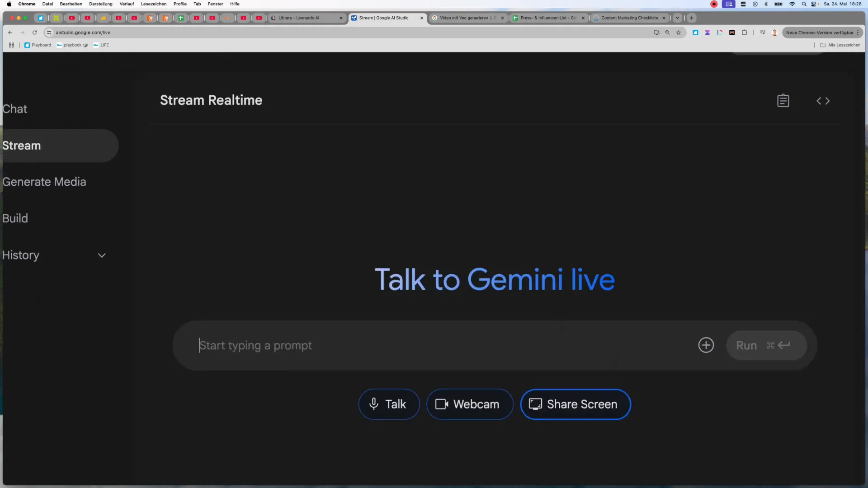Image resolution: width=868 pixels, height=488 pixels.
Task: Close the Leonardo.Ai tab
Action: pos(341,18)
